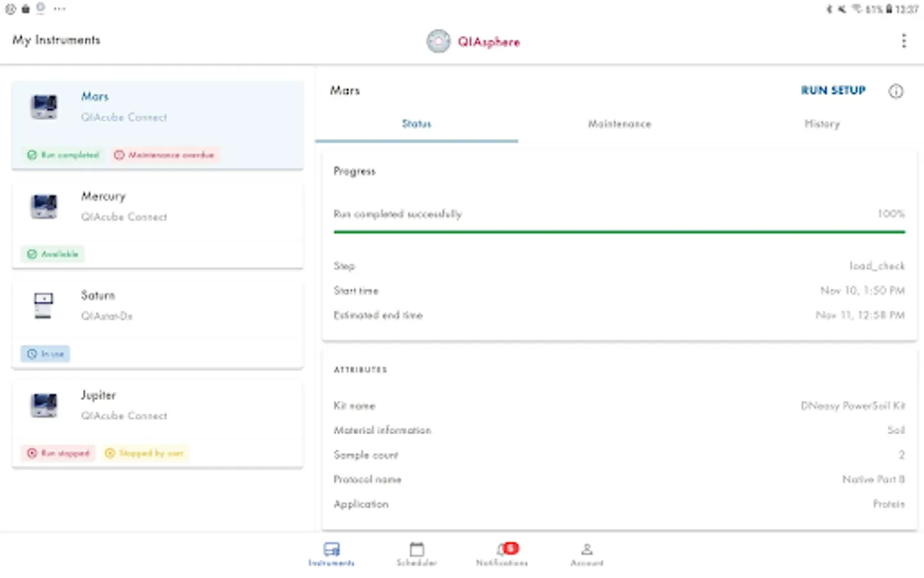Screen dimensions: 924x578
Task: Select the Mercury instrument thumbnail
Action: [44, 206]
